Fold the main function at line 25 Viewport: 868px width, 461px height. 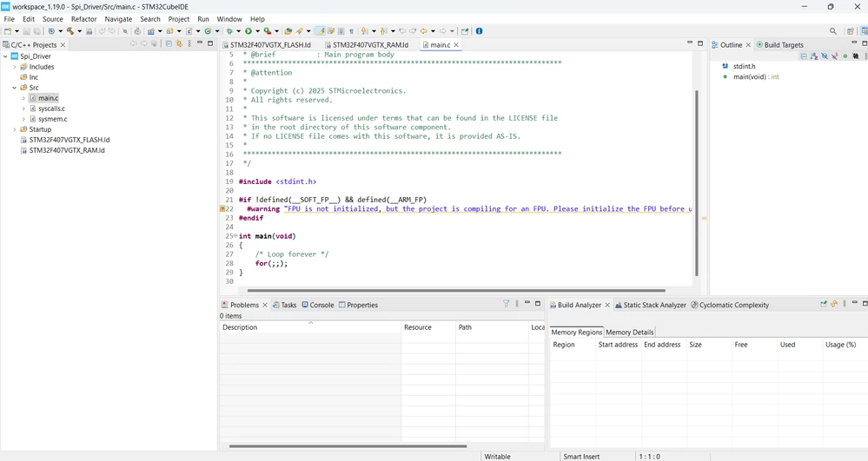235,236
